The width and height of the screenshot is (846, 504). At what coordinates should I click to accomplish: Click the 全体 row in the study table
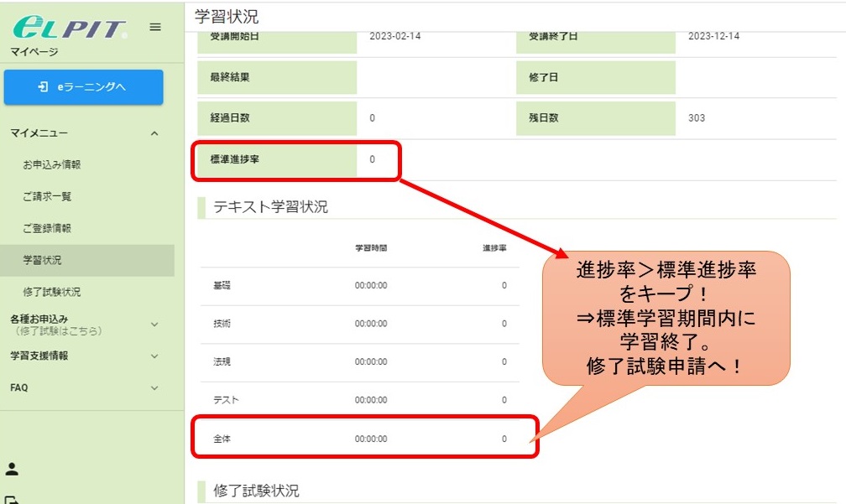pos(359,439)
